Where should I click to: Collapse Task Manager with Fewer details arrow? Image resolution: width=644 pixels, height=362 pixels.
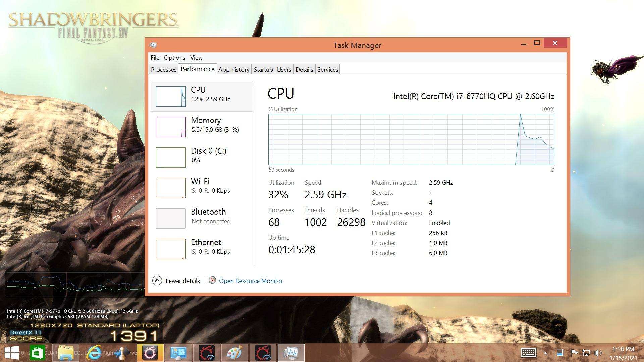click(x=157, y=281)
